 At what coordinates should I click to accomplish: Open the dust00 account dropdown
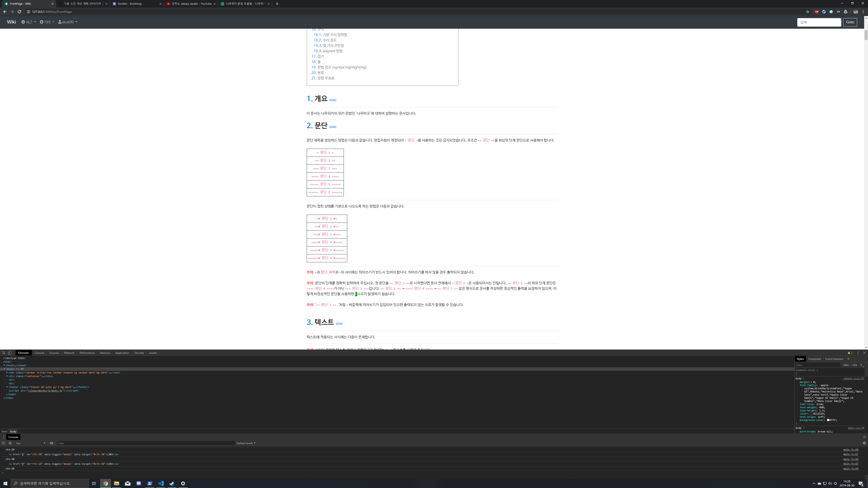pos(67,22)
